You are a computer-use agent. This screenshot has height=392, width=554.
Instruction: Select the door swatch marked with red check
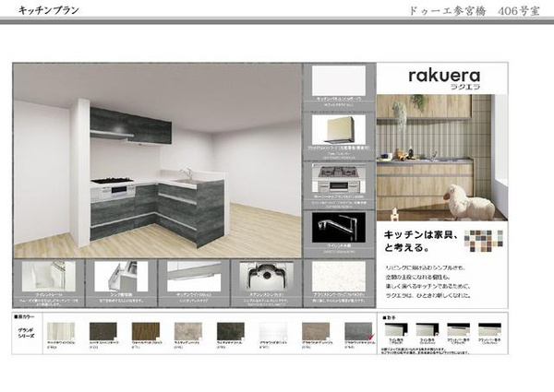click(359, 331)
